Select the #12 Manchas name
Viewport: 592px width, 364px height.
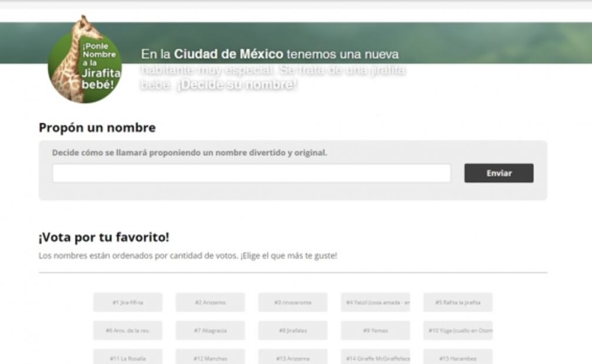click(x=210, y=357)
